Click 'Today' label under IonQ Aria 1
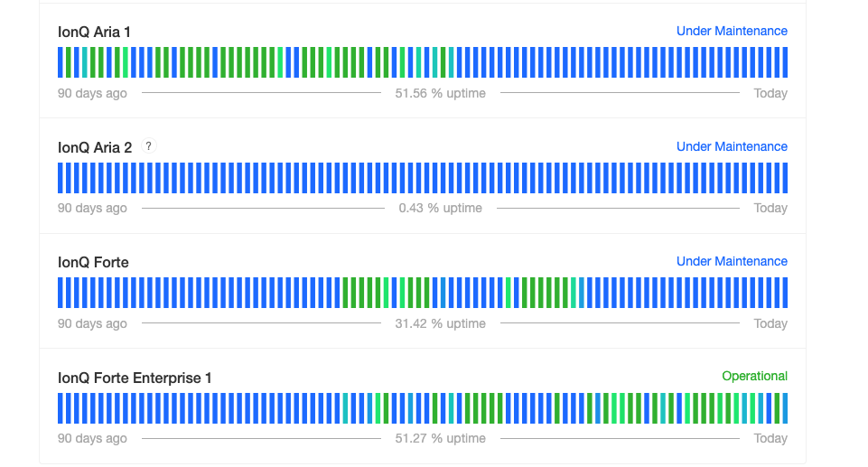 770,94
